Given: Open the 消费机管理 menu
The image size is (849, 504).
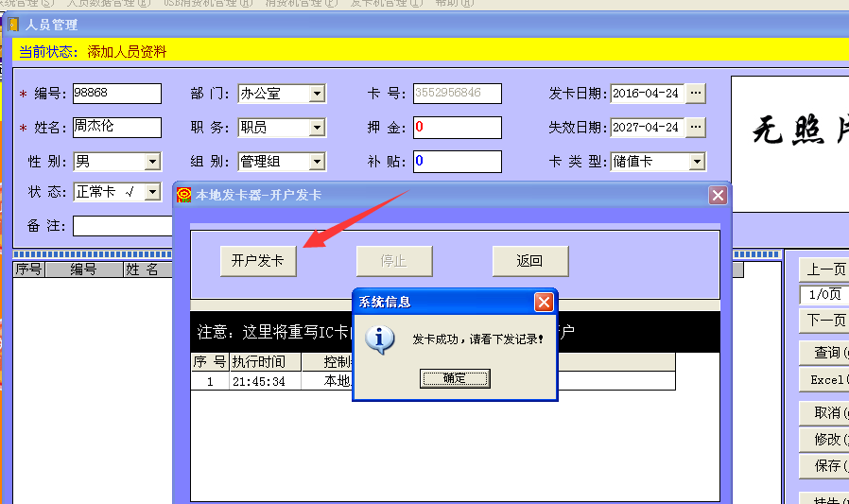Looking at the screenshot, I should pos(301,3).
